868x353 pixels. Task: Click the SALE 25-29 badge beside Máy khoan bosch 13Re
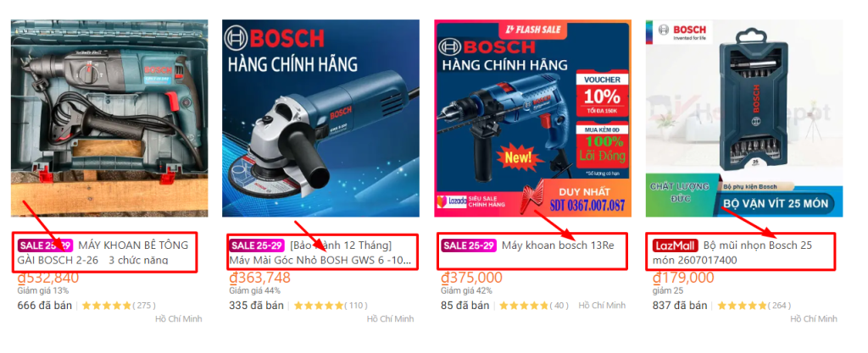click(469, 245)
